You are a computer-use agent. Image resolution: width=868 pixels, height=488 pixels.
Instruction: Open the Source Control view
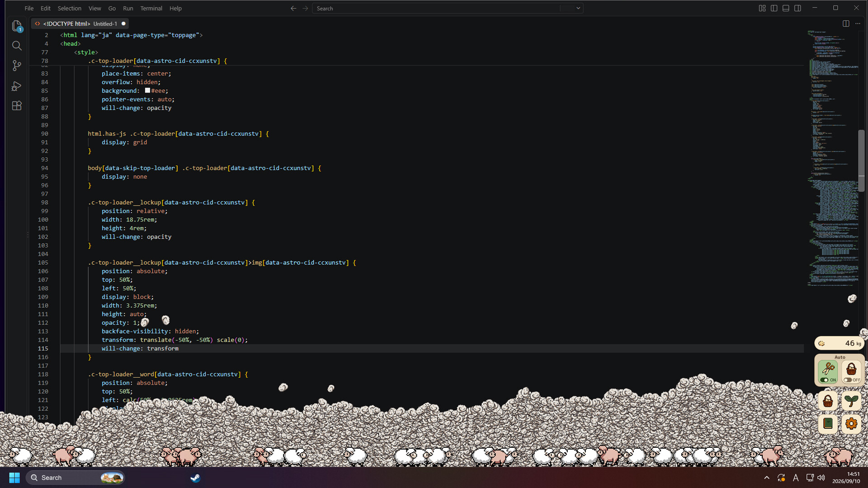click(x=17, y=66)
